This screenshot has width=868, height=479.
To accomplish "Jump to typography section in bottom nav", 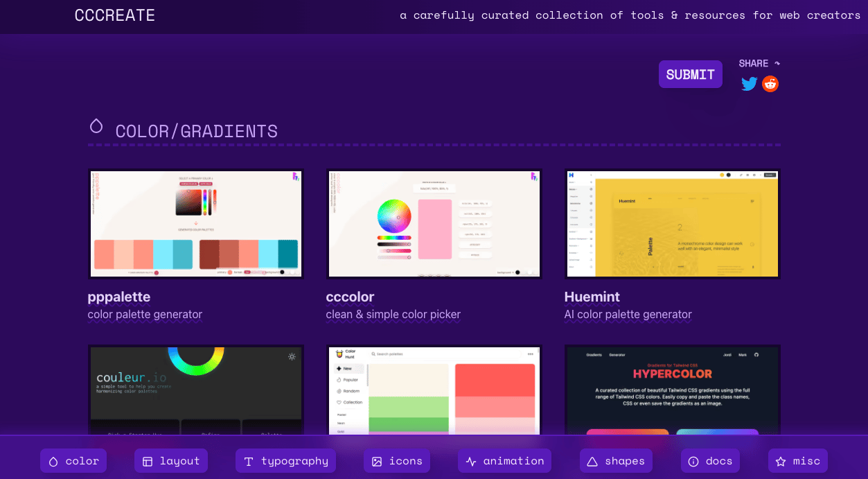I will pos(285,461).
